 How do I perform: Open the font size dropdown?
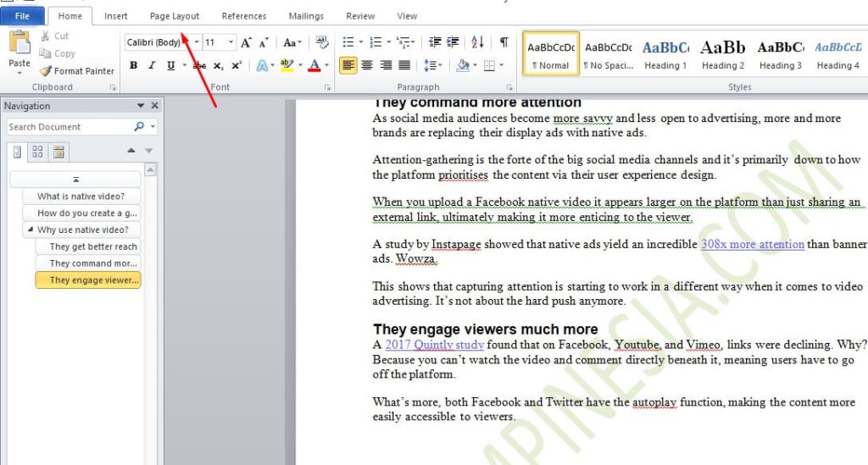pos(231,42)
